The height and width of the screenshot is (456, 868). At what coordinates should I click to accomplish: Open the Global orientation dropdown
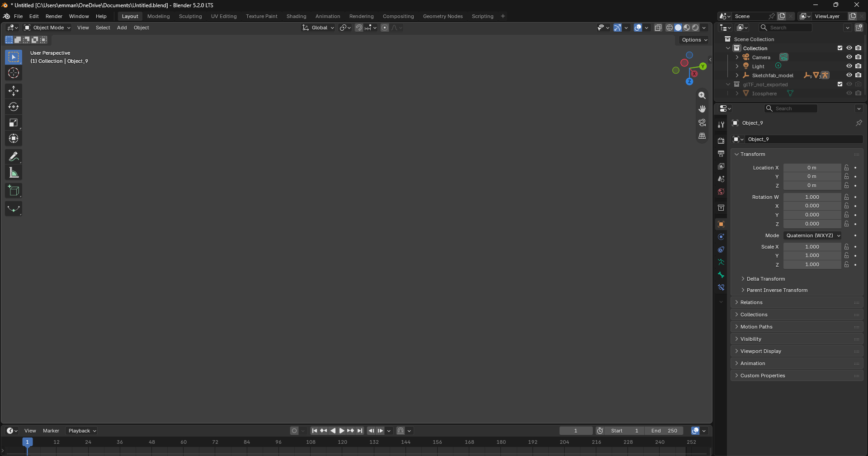318,28
